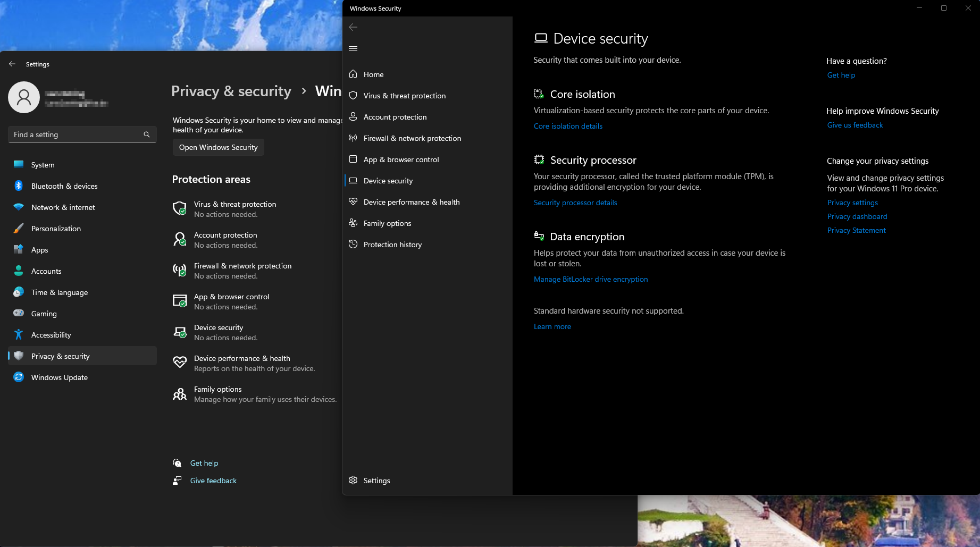The image size is (980, 547).
Task: Click the Firewall & network protection antenna icon in sidebar
Action: coord(353,138)
